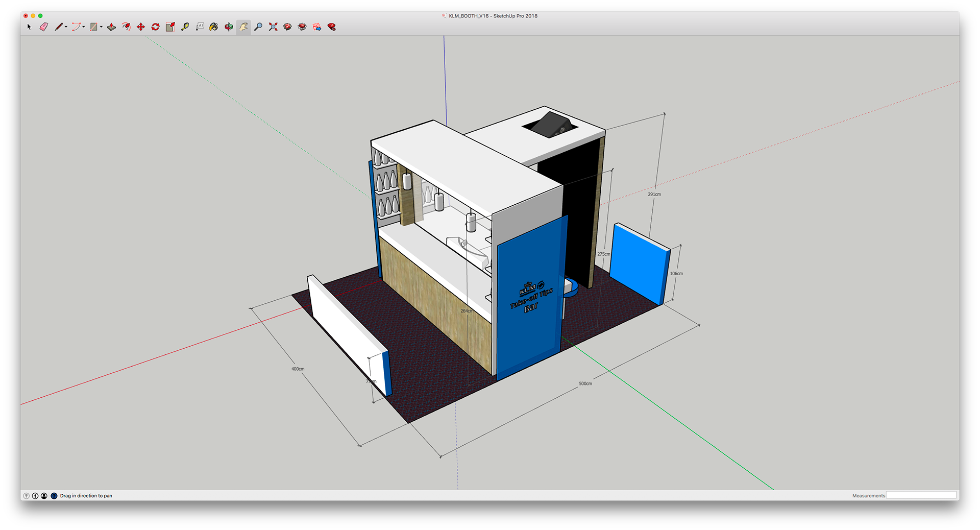Click the Measurements input box
980x530 pixels.
(x=921, y=495)
